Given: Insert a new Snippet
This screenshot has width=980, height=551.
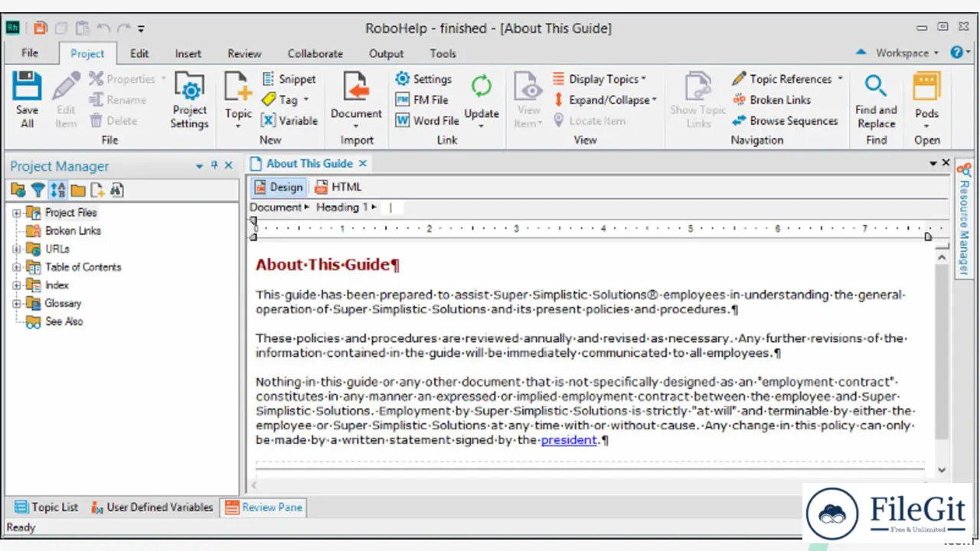Looking at the screenshot, I should [x=289, y=79].
